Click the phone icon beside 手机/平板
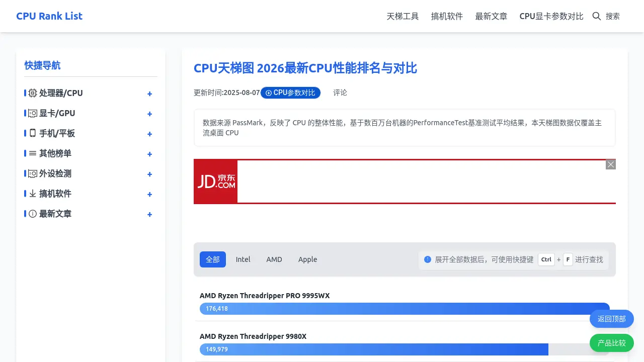644x362 pixels. (x=33, y=133)
